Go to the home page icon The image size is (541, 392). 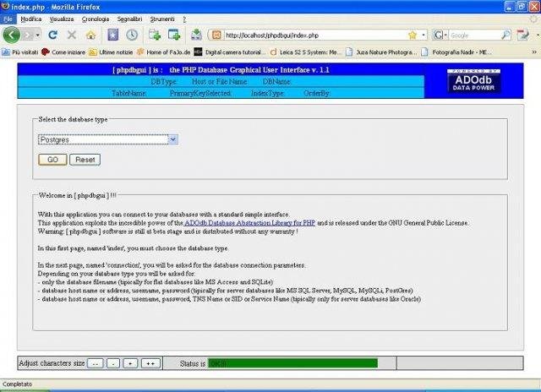click(90, 35)
